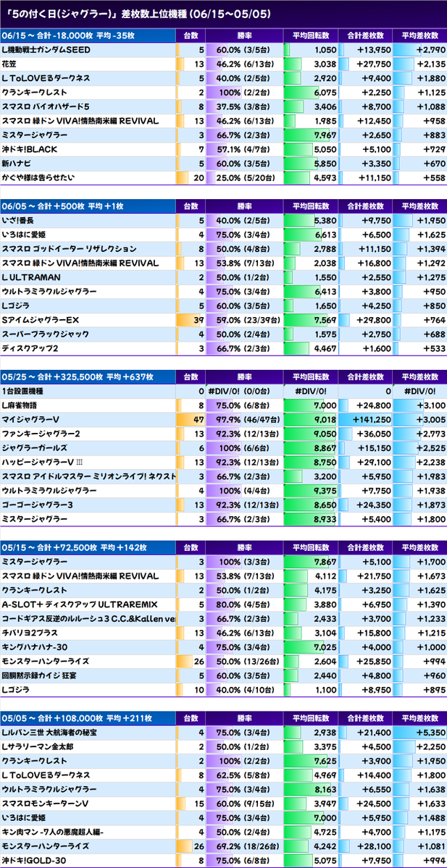This screenshot has width=447, height=868.
Task: Select ゴーゴージャグラー3 machine name
Action: tap(38, 505)
